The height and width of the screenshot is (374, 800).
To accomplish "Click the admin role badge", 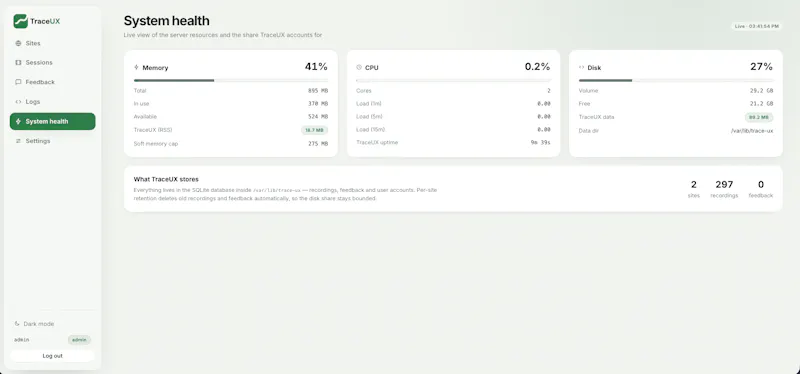I will point(79,340).
